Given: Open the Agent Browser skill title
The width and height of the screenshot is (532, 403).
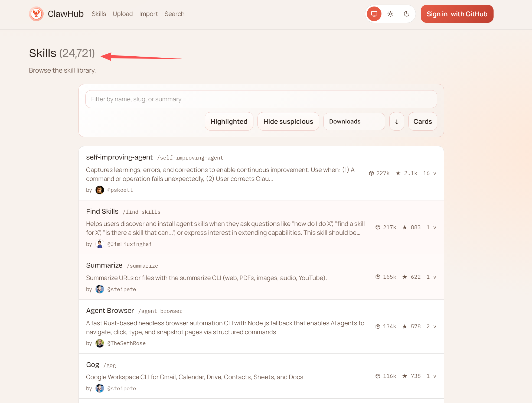Looking at the screenshot, I should [110, 311].
